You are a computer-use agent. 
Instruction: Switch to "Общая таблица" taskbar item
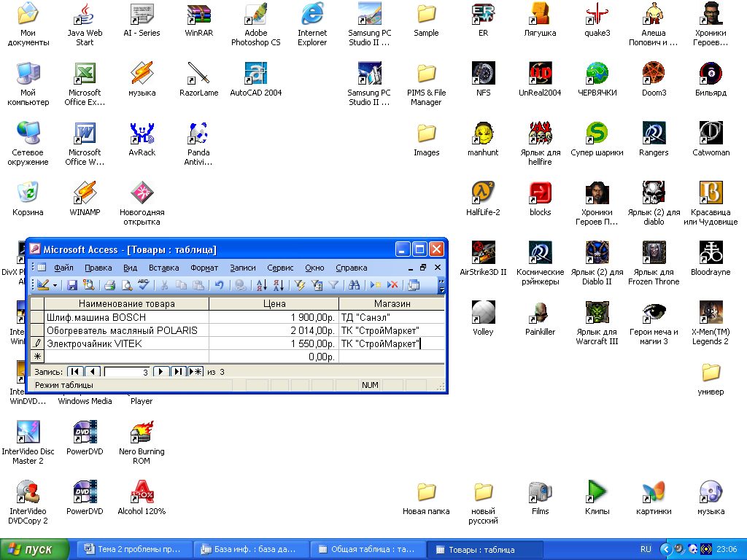367,550
